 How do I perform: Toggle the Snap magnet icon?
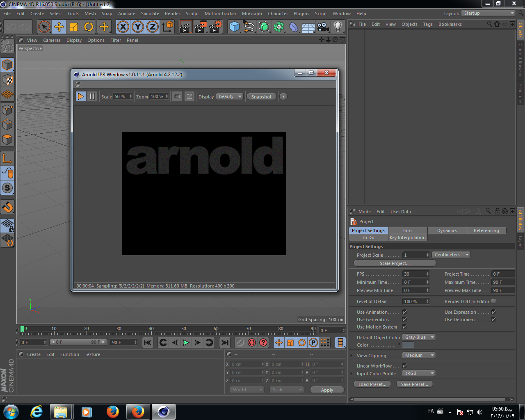point(7,207)
